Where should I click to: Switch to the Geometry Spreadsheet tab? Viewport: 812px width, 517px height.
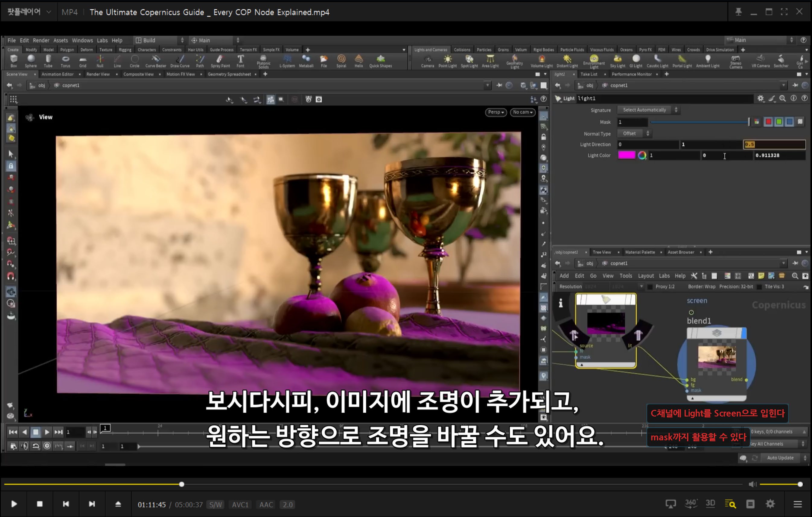point(229,74)
